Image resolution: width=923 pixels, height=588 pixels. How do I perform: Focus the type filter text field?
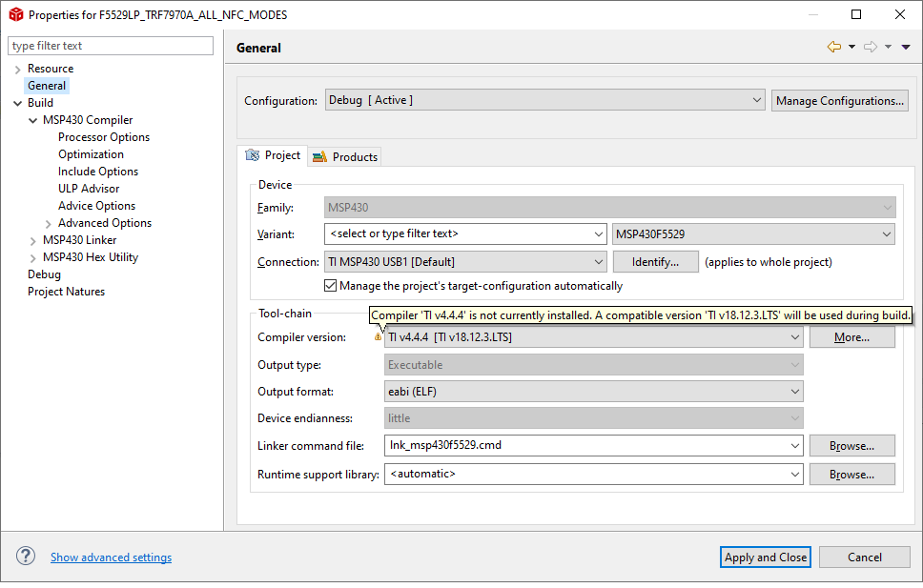tap(111, 46)
